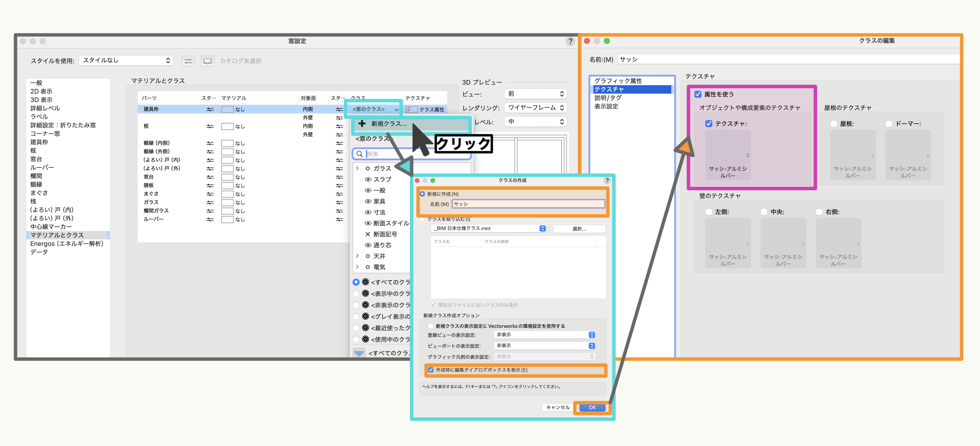Click the catalog book icon
Viewport: 980px width, 446px height.
click(x=208, y=61)
